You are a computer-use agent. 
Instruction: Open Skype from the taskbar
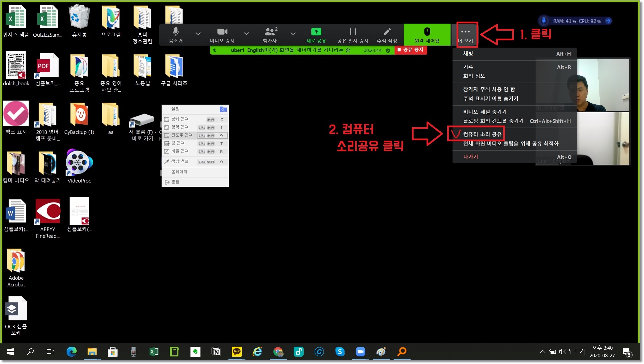340,352
